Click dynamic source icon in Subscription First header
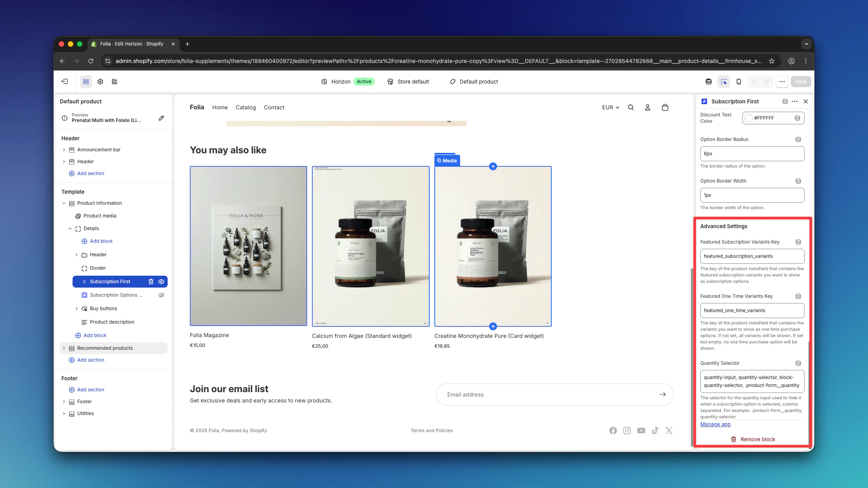Screen dimensions: 868x488 pos(785,101)
